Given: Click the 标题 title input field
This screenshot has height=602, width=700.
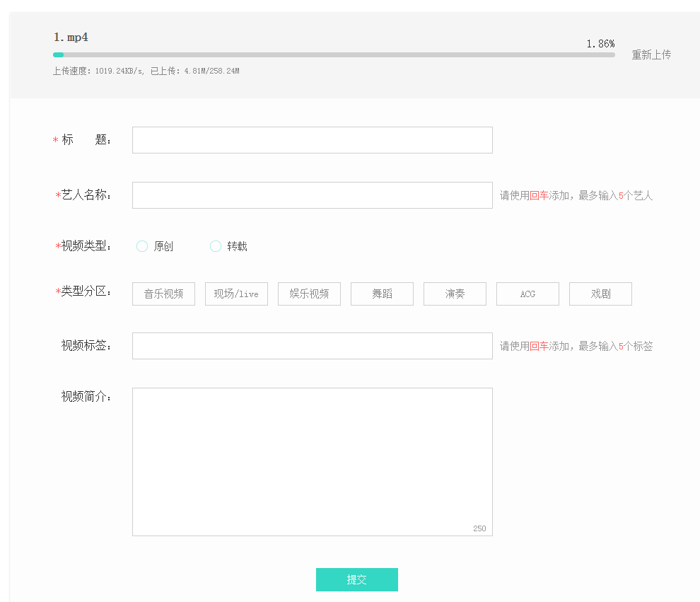Looking at the screenshot, I should coord(312,139).
